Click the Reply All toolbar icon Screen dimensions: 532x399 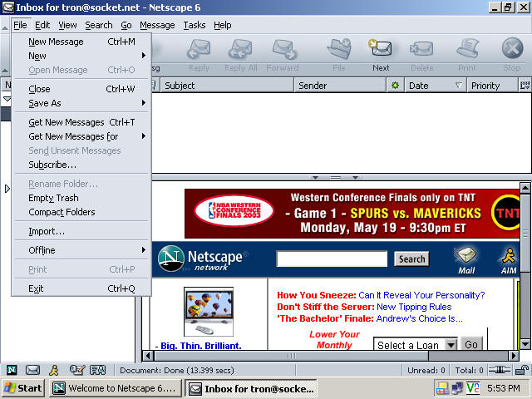240,50
